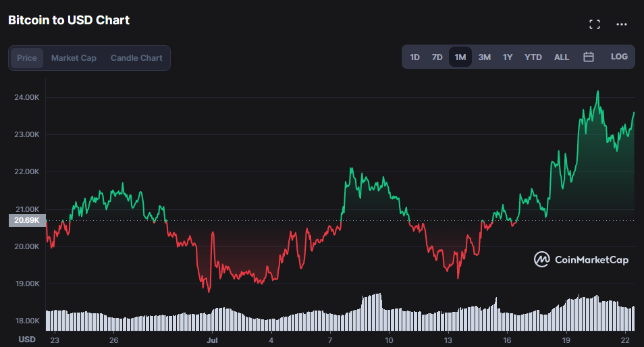The image size is (644, 347).
Task: Switch to the Market Cap tab
Action: (74, 58)
